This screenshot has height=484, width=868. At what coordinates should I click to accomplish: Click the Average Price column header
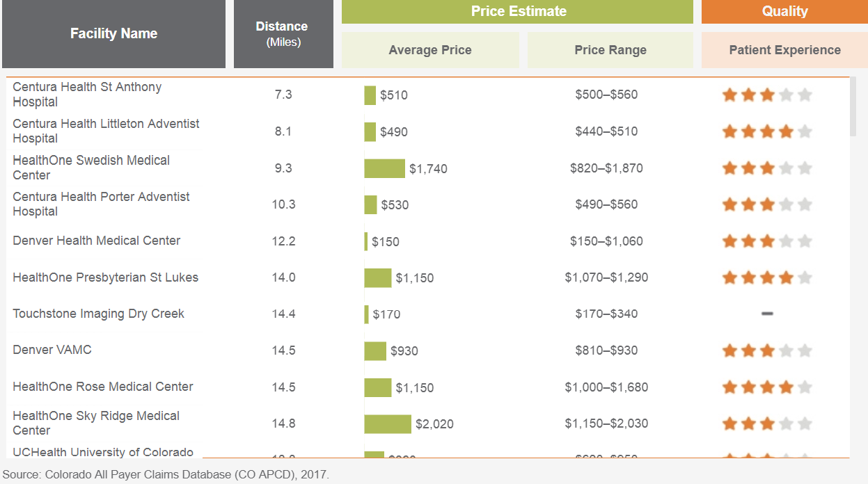point(429,50)
